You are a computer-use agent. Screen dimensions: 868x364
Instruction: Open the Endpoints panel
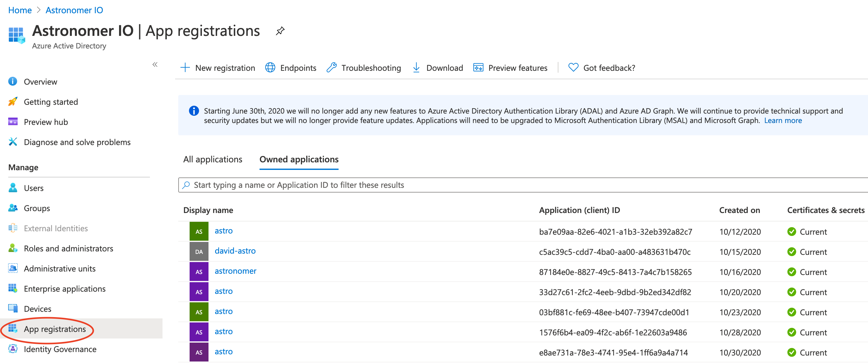[x=291, y=68]
